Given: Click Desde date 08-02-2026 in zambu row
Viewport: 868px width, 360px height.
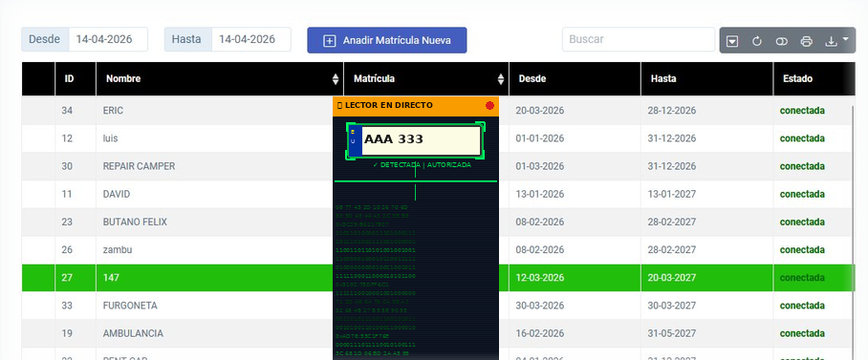Looking at the screenshot, I should (540, 250).
